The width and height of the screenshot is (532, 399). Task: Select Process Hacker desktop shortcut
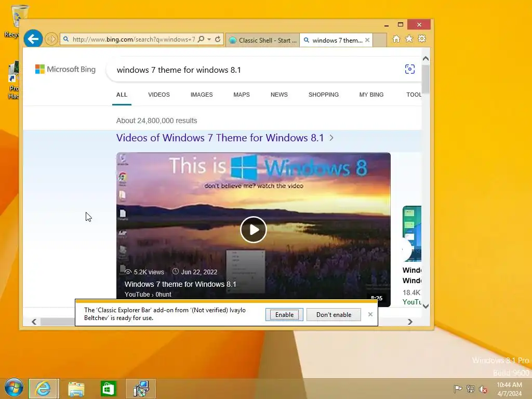coord(14,81)
